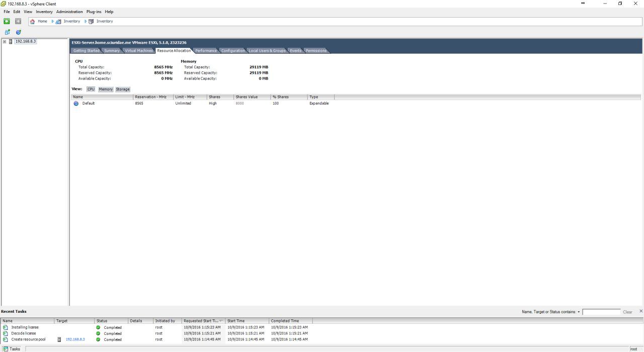Open the Plug-ins menu
Viewport: 644px width, 352px height.
point(94,12)
